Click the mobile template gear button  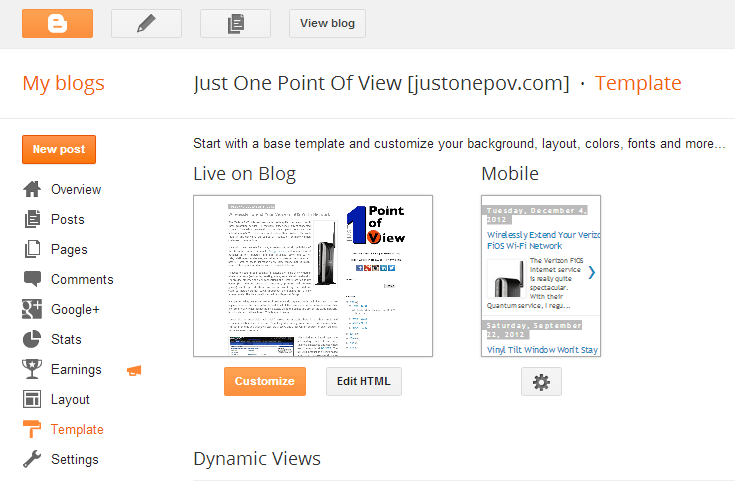click(x=541, y=382)
